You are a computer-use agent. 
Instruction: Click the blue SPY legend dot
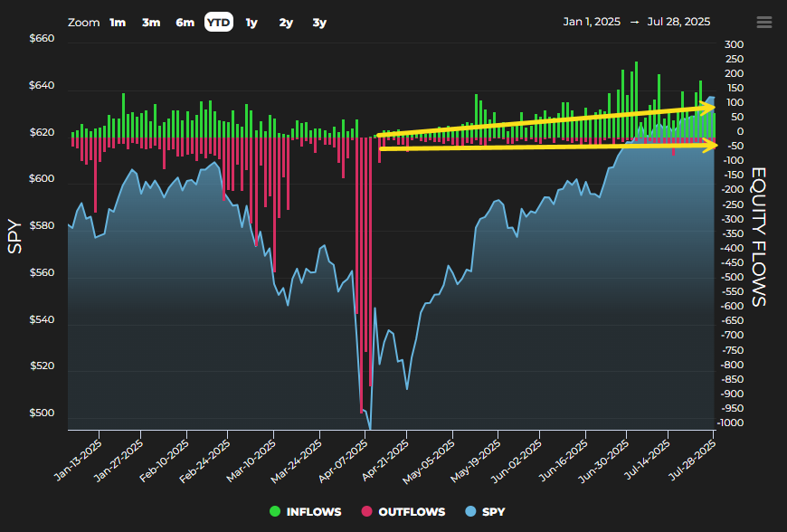[470, 511]
